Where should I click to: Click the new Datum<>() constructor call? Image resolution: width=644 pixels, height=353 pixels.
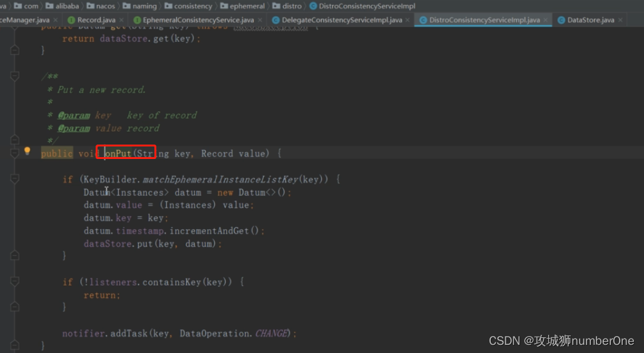pyautogui.click(x=251, y=192)
